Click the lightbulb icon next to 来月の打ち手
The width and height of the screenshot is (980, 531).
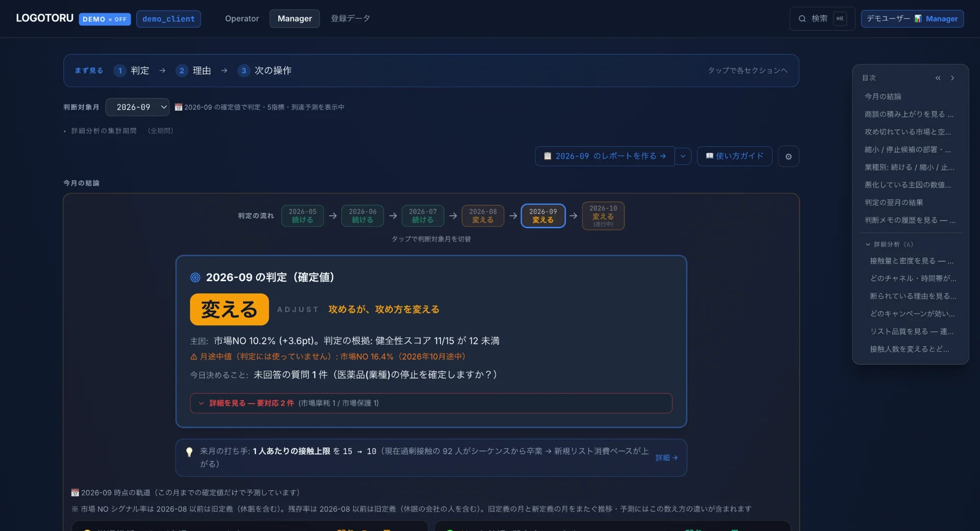[x=189, y=452]
